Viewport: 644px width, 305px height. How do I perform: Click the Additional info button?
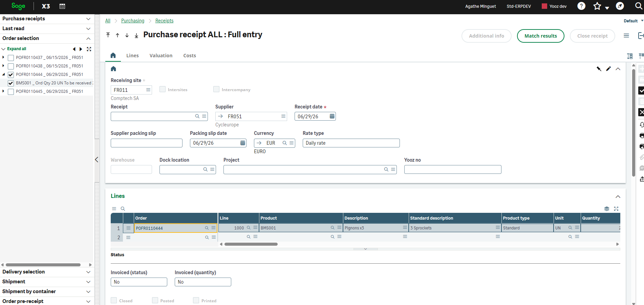click(x=486, y=36)
